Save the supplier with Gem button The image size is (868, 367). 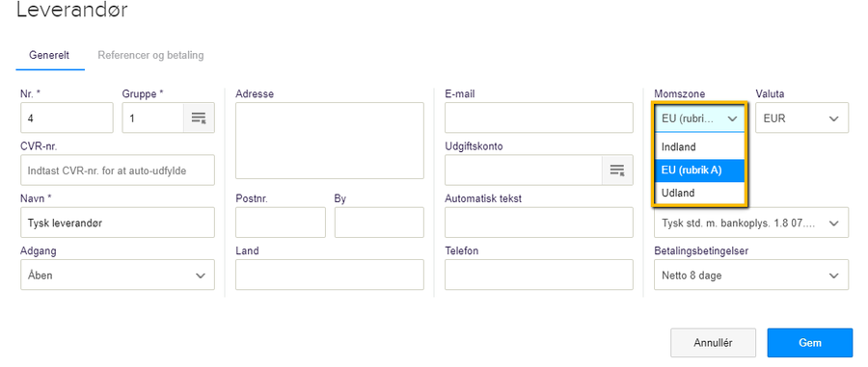(x=809, y=343)
